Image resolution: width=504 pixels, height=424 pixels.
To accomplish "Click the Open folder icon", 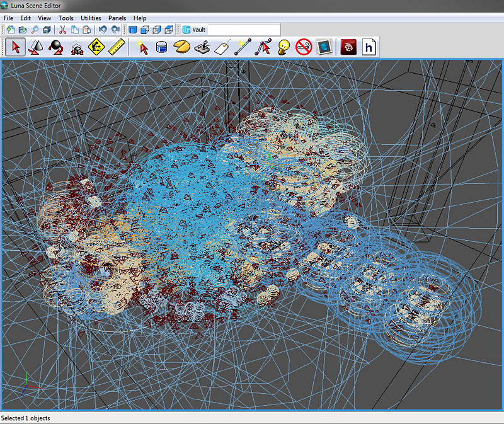I will pyautogui.click(x=23, y=30).
